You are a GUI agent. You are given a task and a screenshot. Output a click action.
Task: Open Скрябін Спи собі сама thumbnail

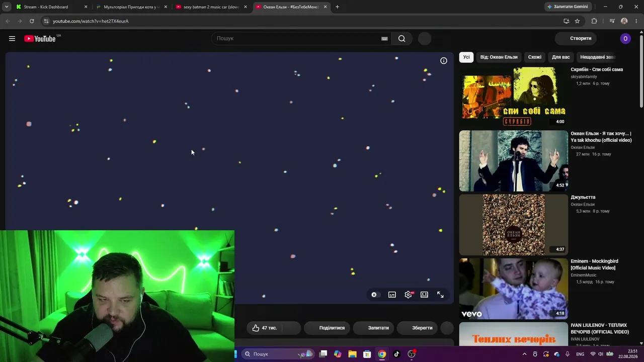(513, 97)
